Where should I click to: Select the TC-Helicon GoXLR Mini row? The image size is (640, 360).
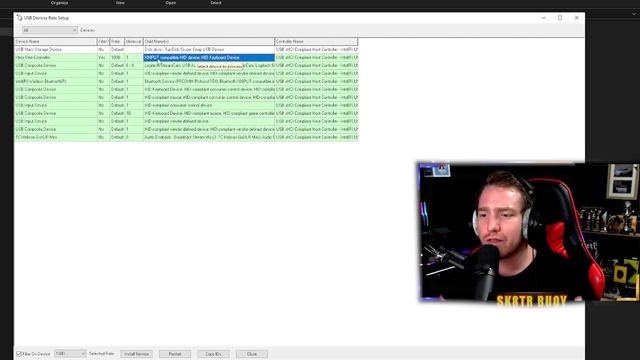186,137
